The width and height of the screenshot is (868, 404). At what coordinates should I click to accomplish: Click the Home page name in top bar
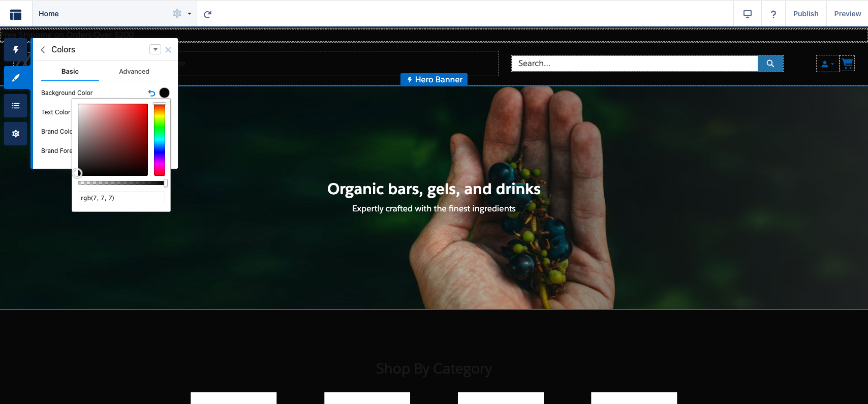click(49, 14)
